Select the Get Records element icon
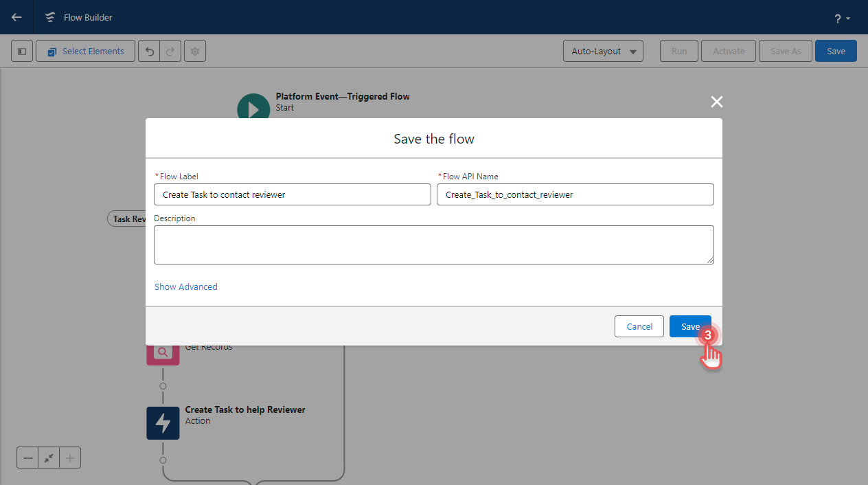The image size is (868, 485). (163, 351)
